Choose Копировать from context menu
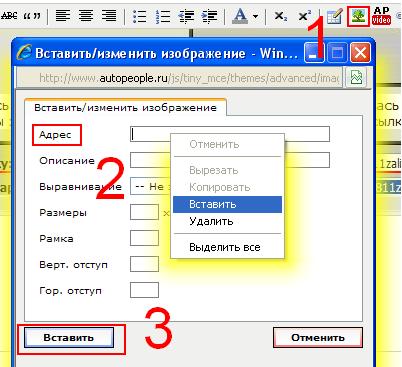Screen dimensions: 402x367 tap(227, 187)
